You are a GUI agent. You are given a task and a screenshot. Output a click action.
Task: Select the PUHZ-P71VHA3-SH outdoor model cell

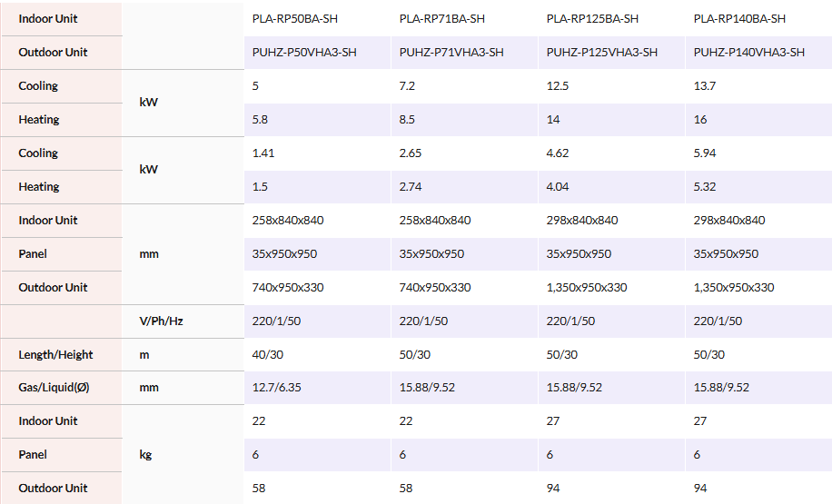click(451, 53)
